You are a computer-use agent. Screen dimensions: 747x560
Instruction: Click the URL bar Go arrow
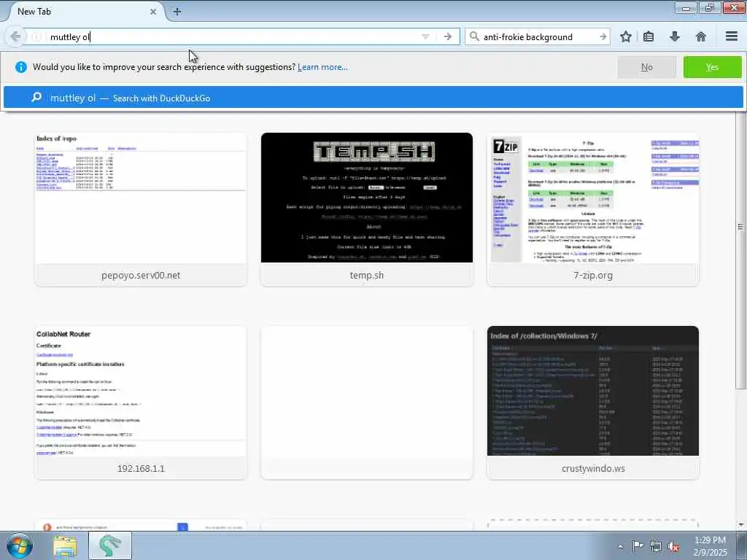[x=448, y=36]
